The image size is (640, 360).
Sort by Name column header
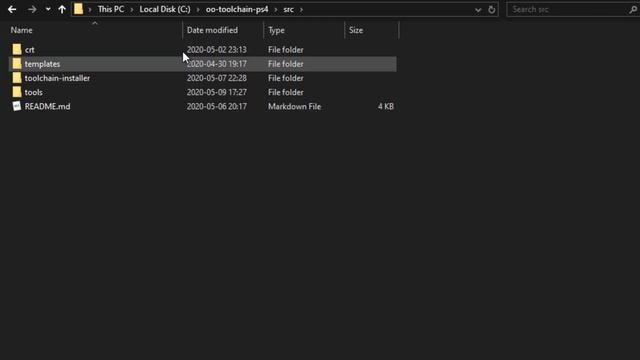click(x=21, y=30)
